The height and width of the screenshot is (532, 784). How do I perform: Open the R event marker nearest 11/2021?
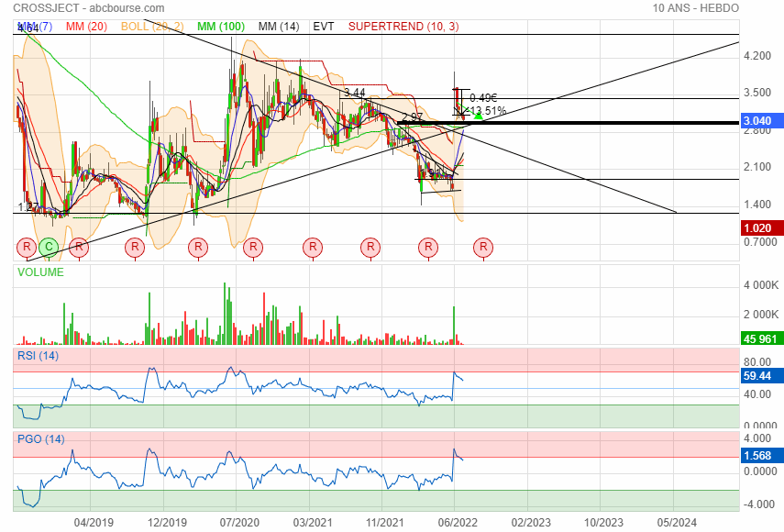point(370,247)
